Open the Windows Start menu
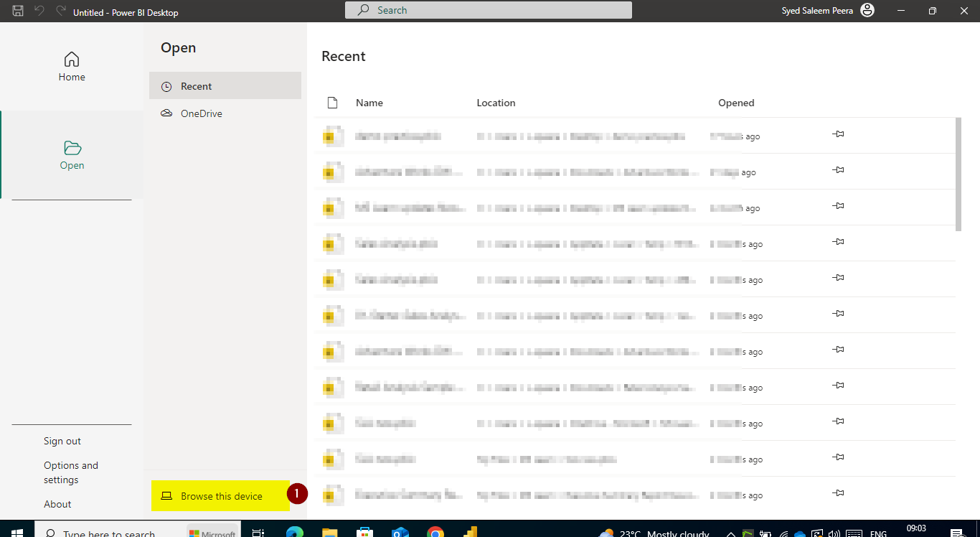Viewport: 980px width, 537px height. point(17,533)
